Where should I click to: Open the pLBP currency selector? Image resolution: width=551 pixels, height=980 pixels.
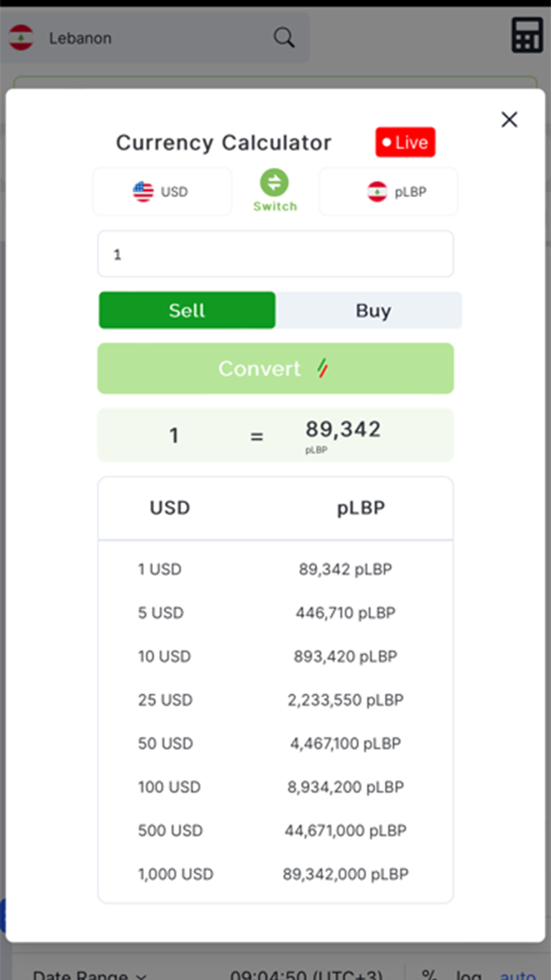click(388, 192)
